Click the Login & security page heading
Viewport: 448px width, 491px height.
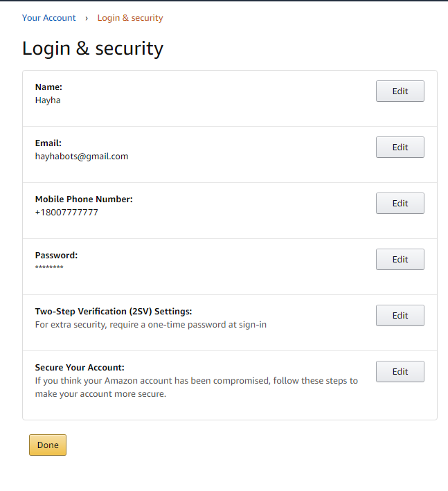[x=93, y=48]
